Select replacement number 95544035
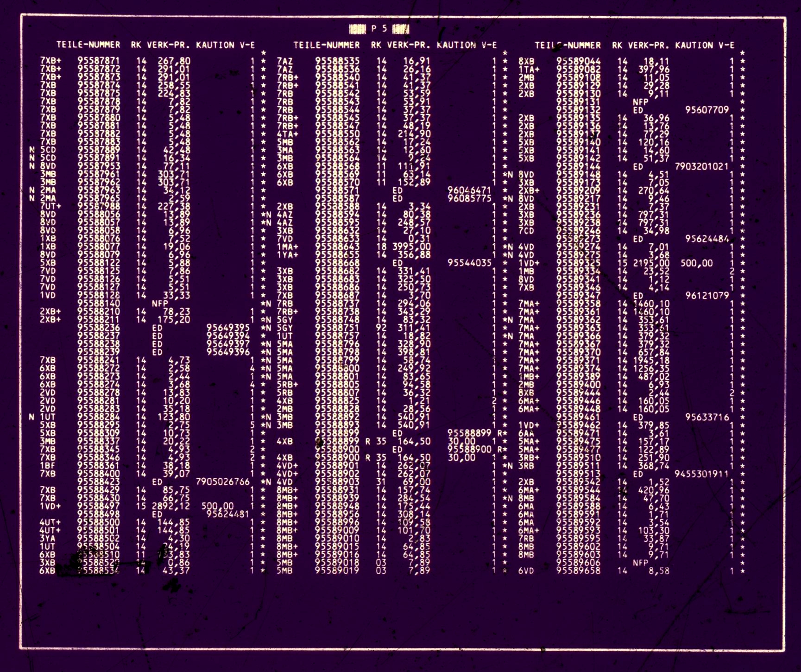Viewport: 801px width, 672px height. (469, 263)
